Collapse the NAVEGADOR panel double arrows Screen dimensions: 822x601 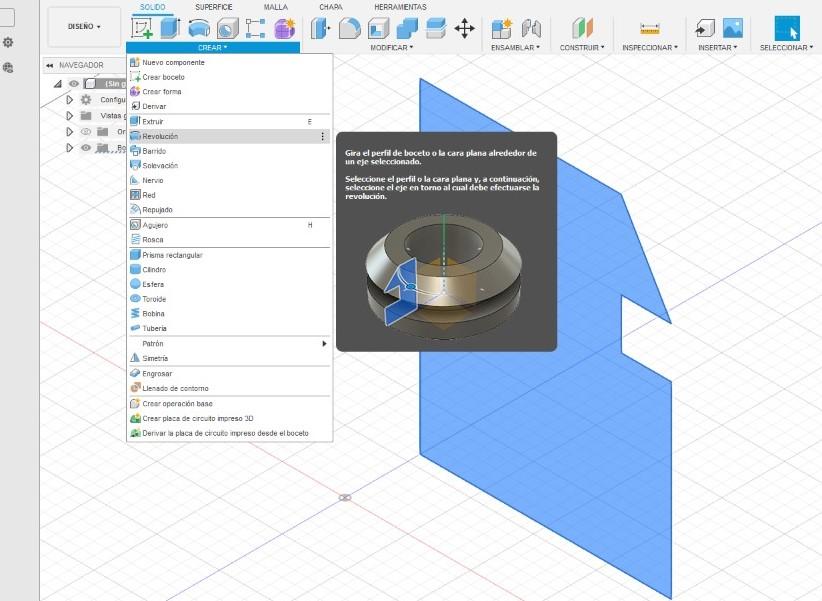49,65
